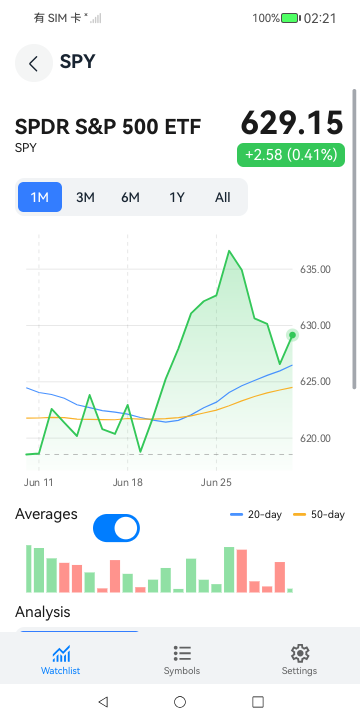360x720 pixels.
Task: Open the Watchlist tab
Action: coord(60,660)
